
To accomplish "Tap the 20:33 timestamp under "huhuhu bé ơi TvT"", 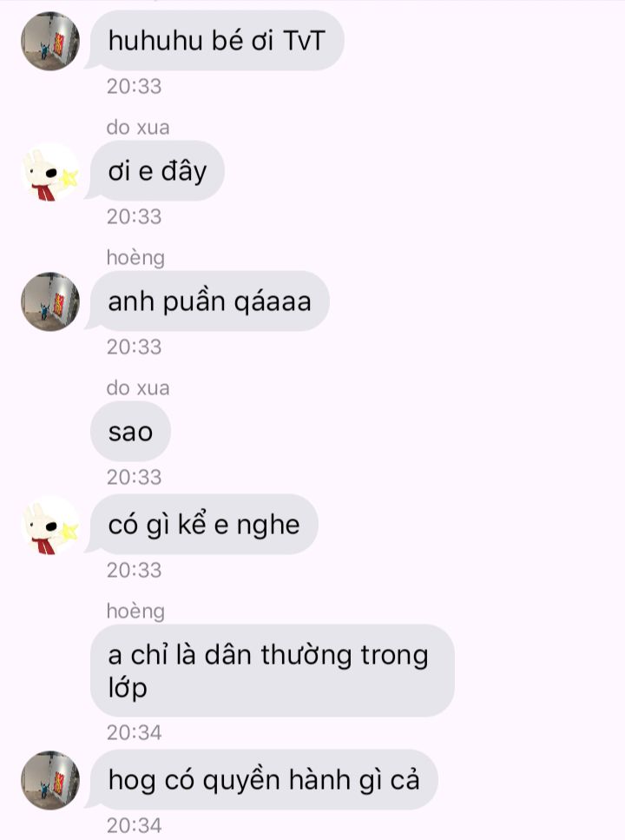I will tap(134, 86).
